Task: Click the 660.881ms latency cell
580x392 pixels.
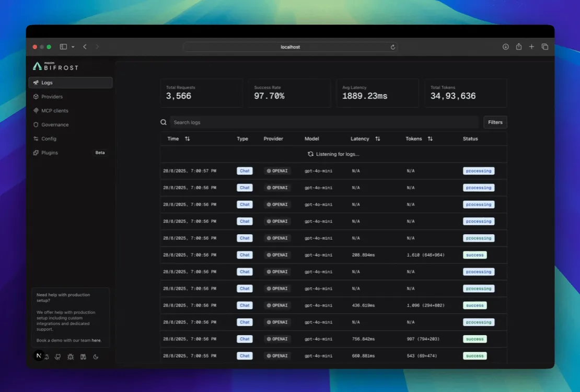Action: (363, 356)
